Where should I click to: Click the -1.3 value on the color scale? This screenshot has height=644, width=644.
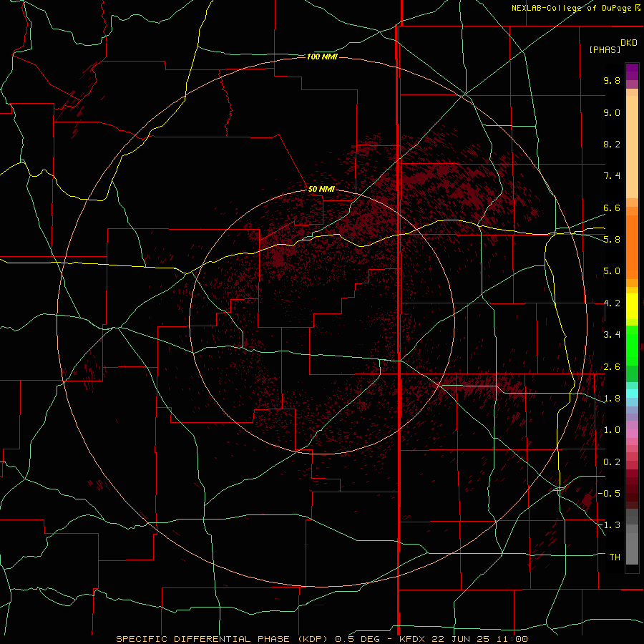[609, 525]
